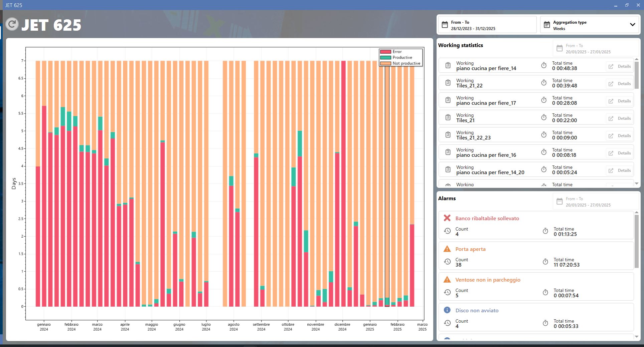Click the stopwatch icon next to 0 00:09:00
The width and height of the screenshot is (644, 347).
(544, 135)
